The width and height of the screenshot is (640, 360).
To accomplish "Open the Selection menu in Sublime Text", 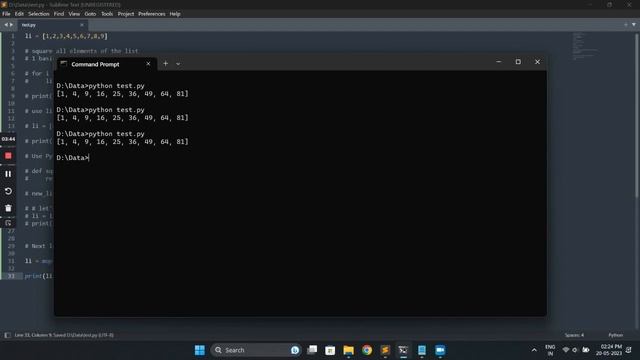I will [39, 14].
